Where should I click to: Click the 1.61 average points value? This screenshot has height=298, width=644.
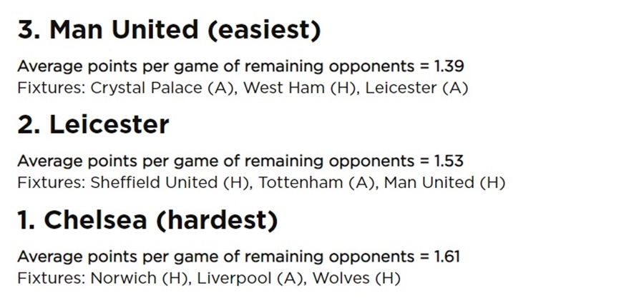[447, 257]
